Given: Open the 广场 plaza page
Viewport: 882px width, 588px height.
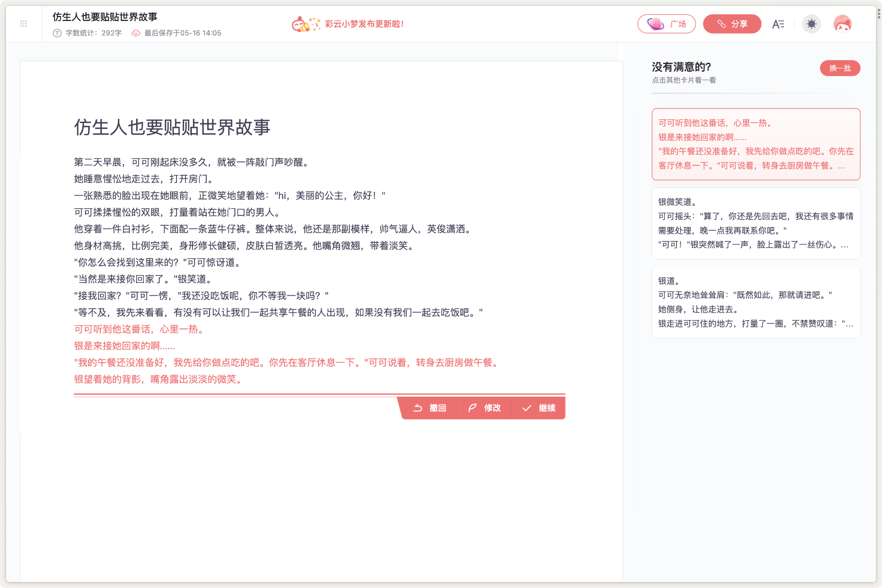Looking at the screenshot, I should [666, 24].
